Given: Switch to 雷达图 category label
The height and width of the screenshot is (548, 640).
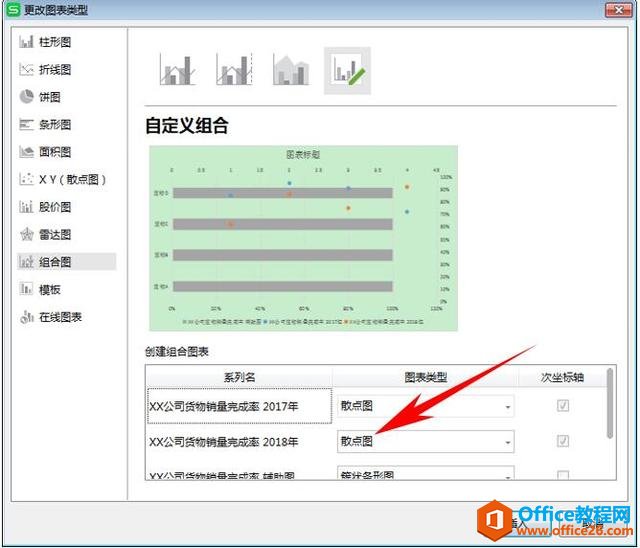Looking at the screenshot, I should pos(55,234).
